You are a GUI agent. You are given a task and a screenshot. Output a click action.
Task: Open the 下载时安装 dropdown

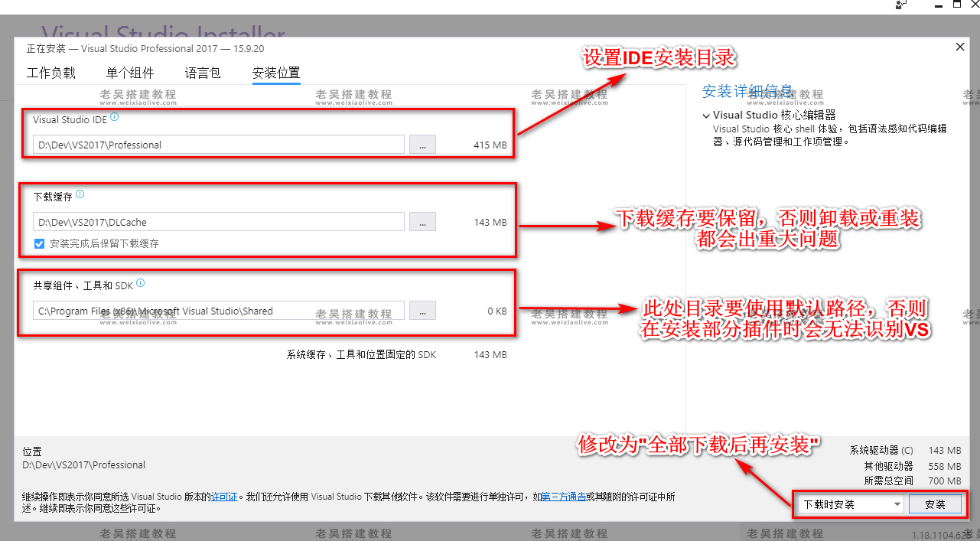[x=894, y=504]
